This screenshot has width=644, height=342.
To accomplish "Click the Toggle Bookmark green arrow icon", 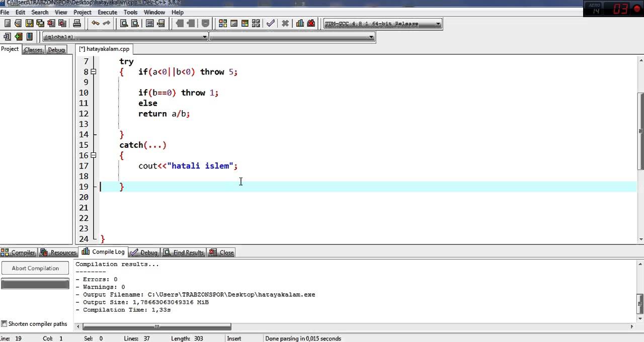I will 19,37.
